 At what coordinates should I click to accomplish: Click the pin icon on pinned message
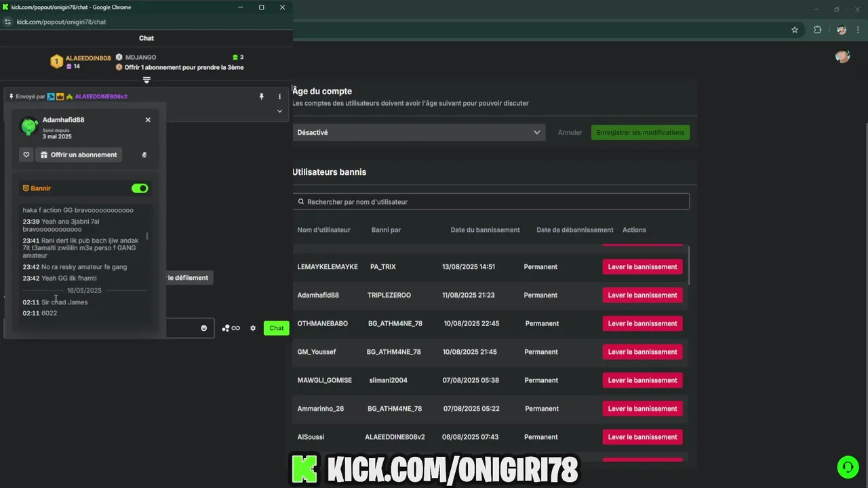click(261, 96)
